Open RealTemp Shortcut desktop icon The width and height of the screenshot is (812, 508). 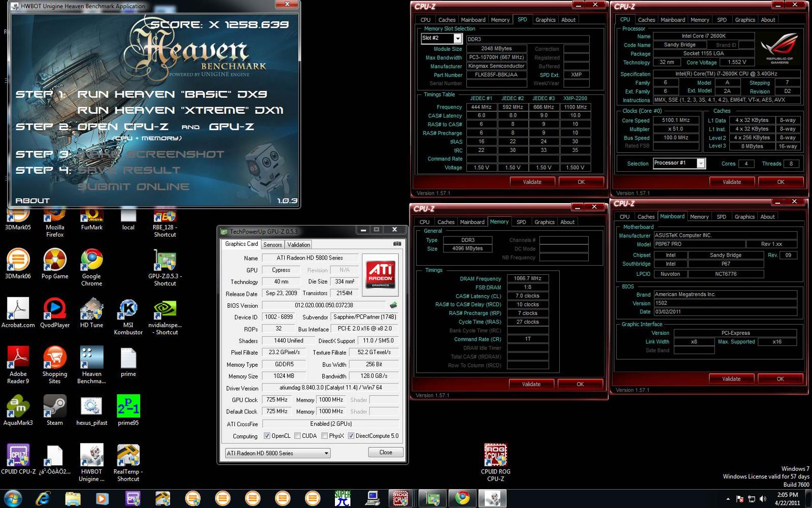[x=128, y=462]
